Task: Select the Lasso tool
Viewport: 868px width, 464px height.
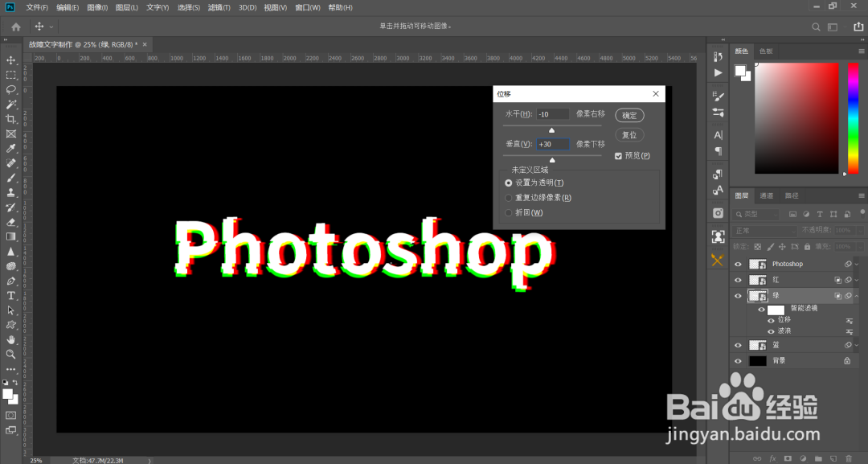Action: pyautogui.click(x=11, y=90)
